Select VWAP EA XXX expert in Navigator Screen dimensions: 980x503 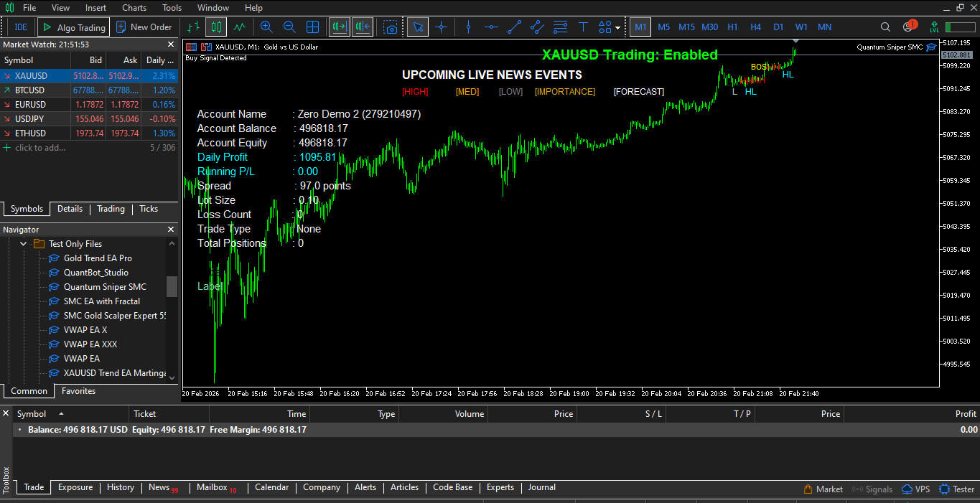coord(90,344)
